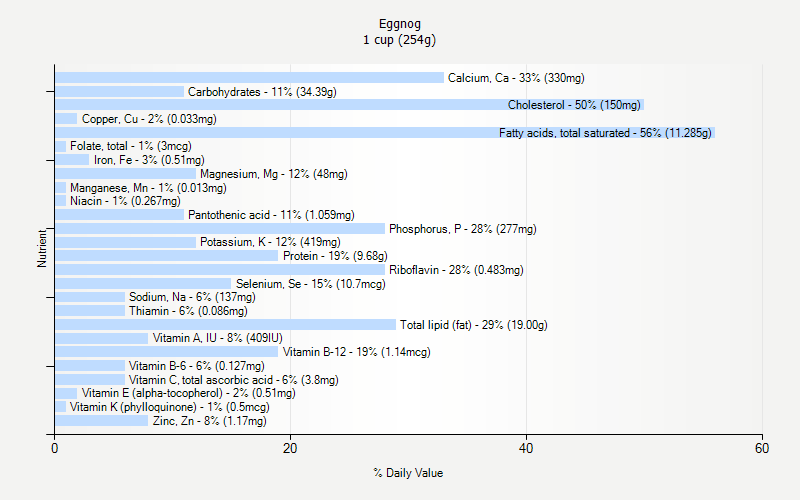
Task: Select the 'Sodium, Na - 6% (137mg)' label
Action: coord(192,297)
